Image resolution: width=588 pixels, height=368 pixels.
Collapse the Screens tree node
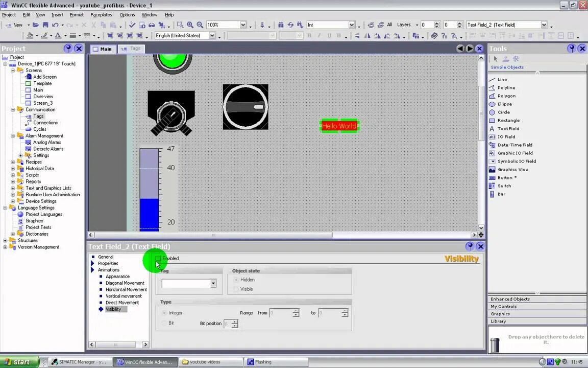[x=13, y=70]
